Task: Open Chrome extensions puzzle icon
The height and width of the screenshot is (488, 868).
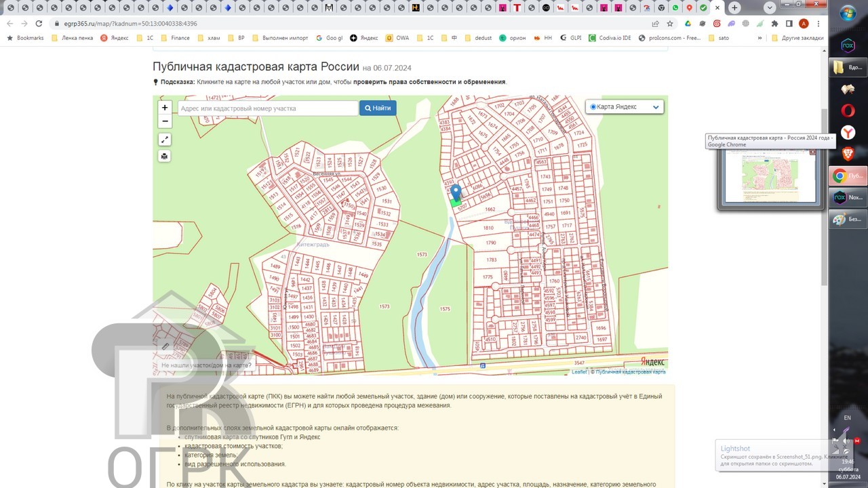Action: (x=774, y=23)
